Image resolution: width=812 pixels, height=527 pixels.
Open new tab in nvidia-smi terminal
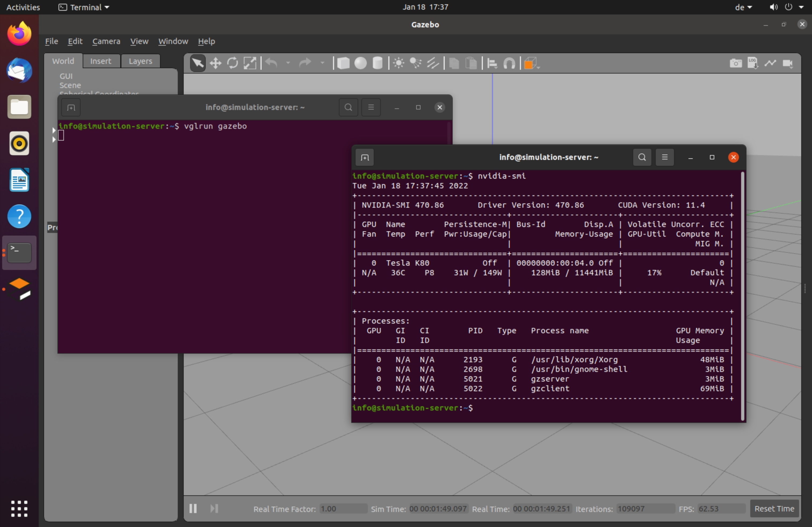(x=365, y=158)
